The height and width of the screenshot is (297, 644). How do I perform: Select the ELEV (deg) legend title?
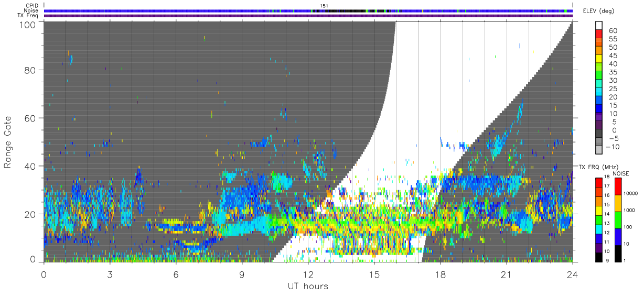(x=599, y=11)
